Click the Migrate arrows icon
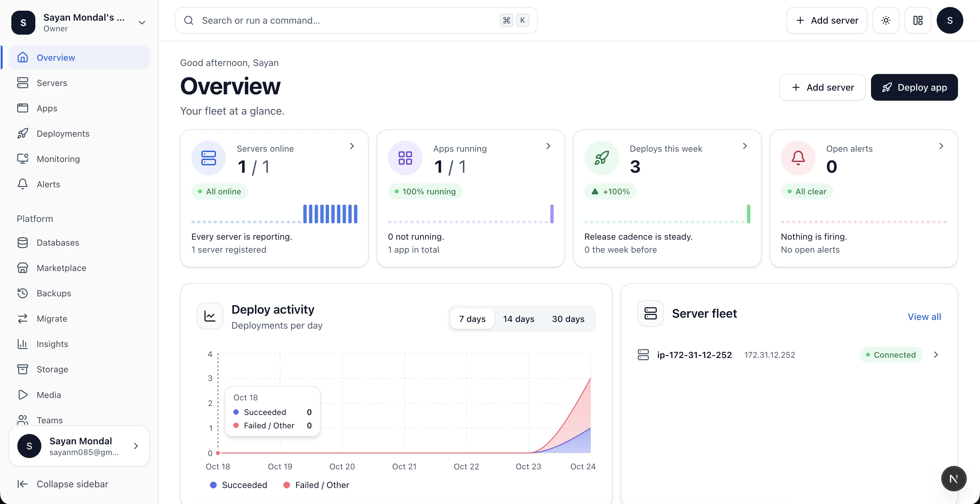Viewport: 980px width, 504px height. (x=23, y=319)
